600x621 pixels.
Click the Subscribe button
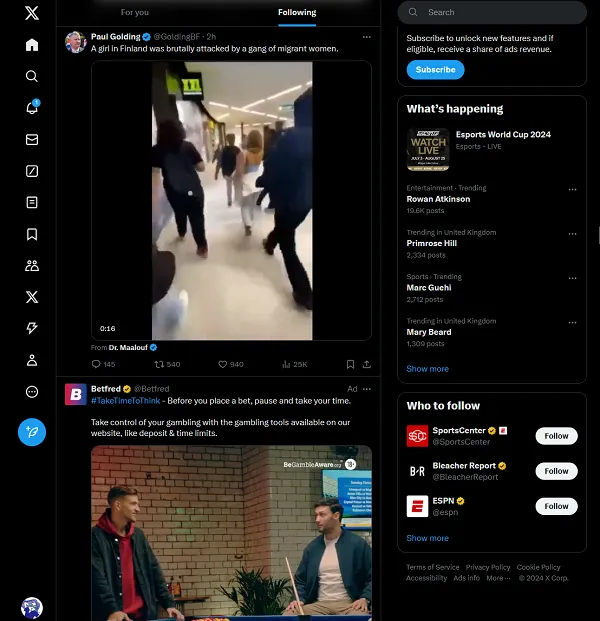(x=435, y=70)
